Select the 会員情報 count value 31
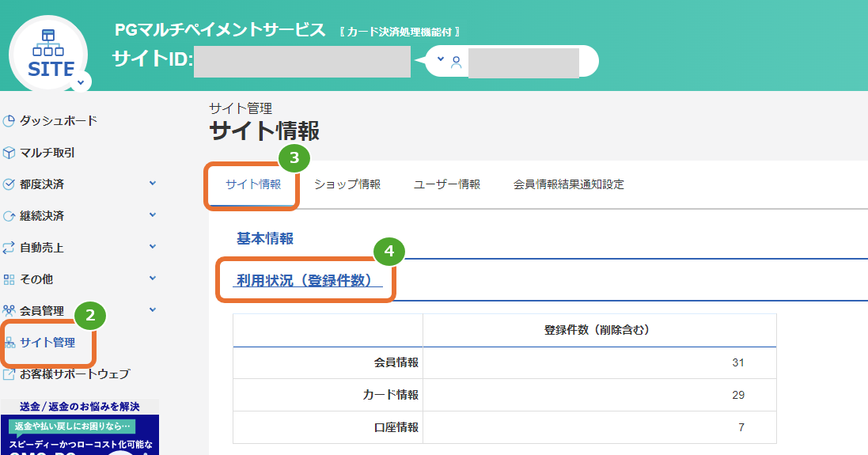 tap(738, 362)
